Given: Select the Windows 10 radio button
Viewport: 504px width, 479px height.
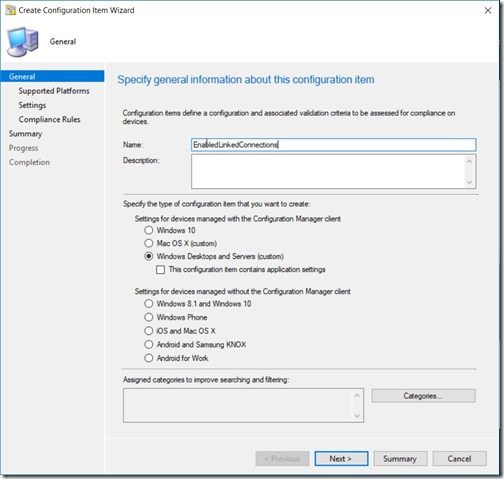Looking at the screenshot, I should [x=149, y=230].
